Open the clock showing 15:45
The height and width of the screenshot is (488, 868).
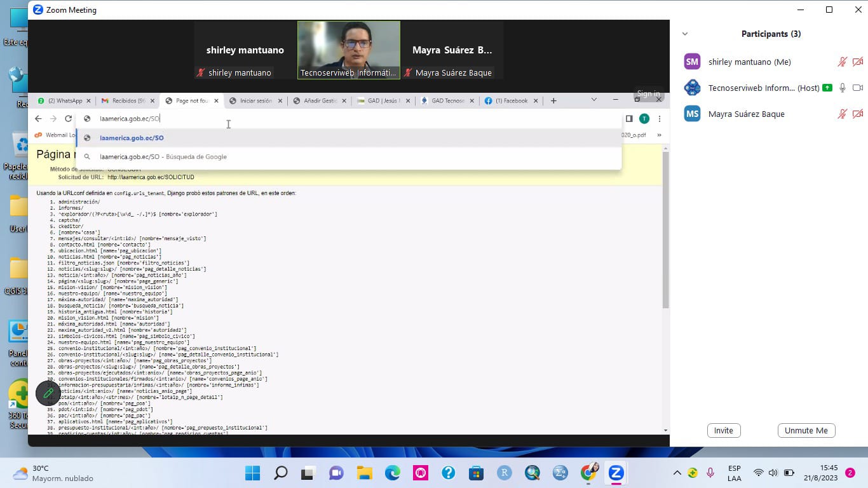point(829,473)
